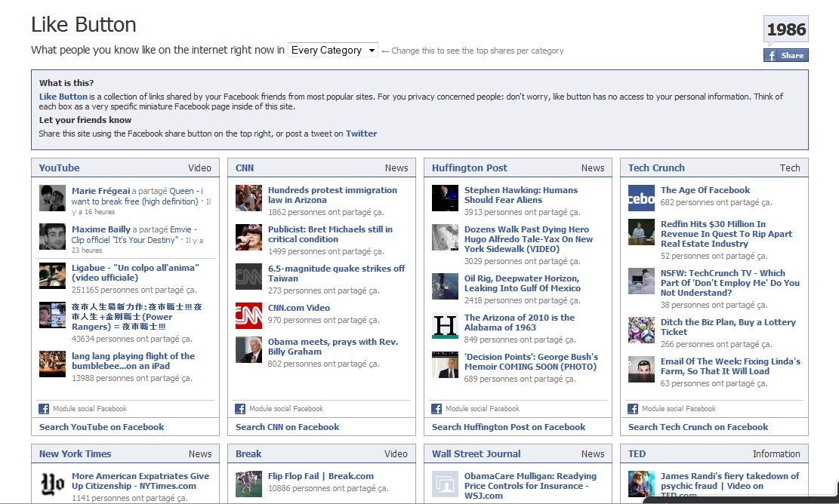Screen dimensions: 839x504
Task: Open 6.5-magnitude quake Taiwan article
Action: click(x=337, y=273)
